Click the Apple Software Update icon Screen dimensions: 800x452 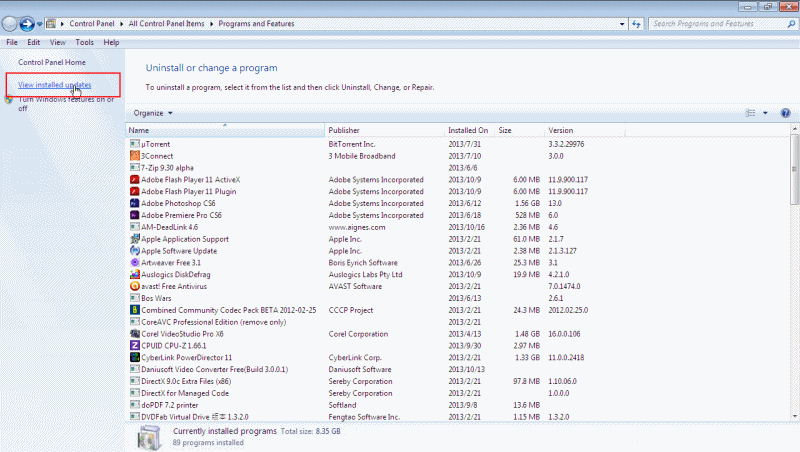pos(135,250)
